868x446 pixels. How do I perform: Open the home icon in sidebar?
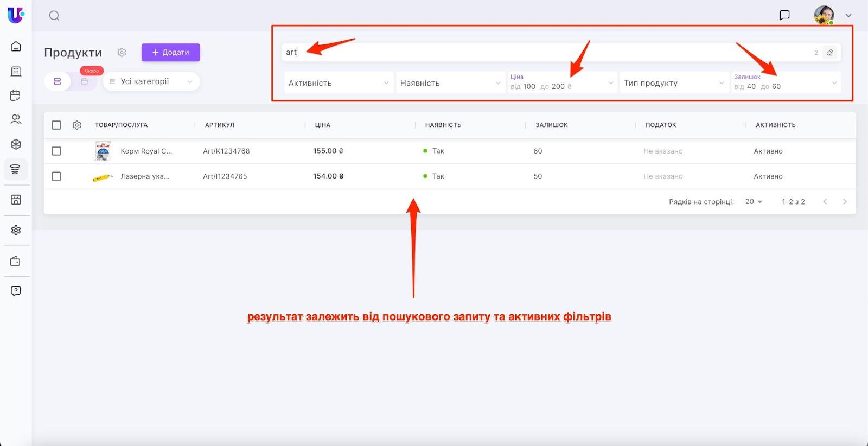click(16, 46)
